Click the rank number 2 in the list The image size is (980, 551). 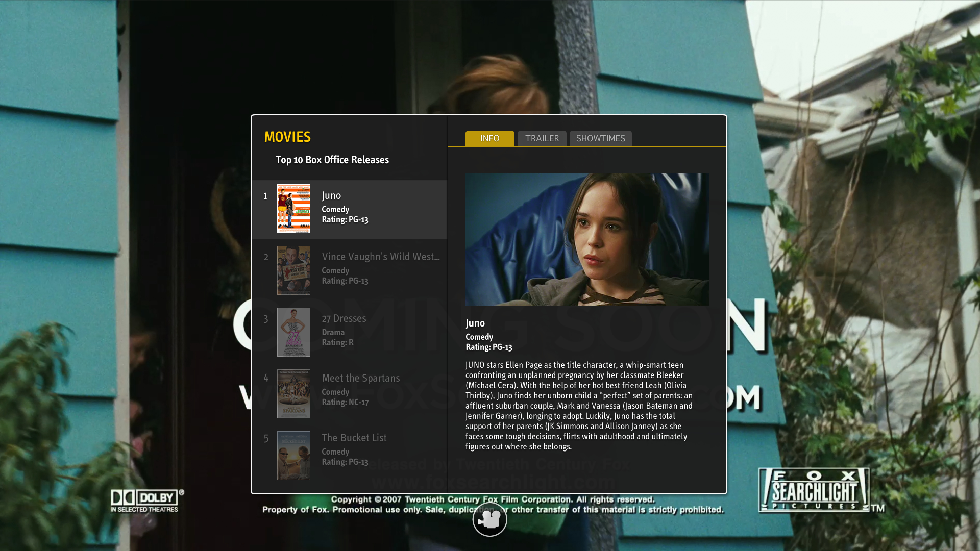[265, 257]
